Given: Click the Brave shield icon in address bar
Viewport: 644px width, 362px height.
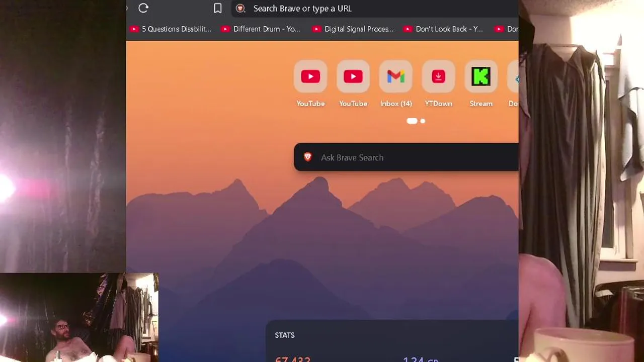Looking at the screenshot, I should pyautogui.click(x=240, y=9).
